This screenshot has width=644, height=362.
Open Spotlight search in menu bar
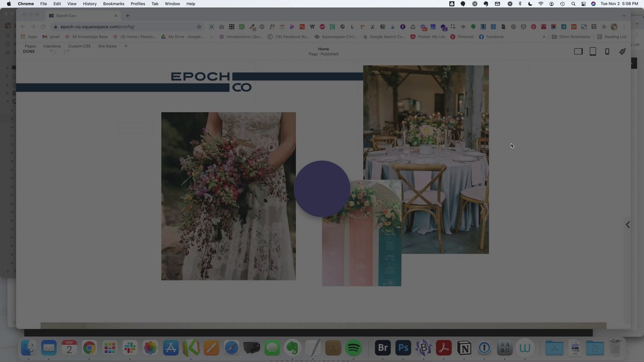pos(573,4)
